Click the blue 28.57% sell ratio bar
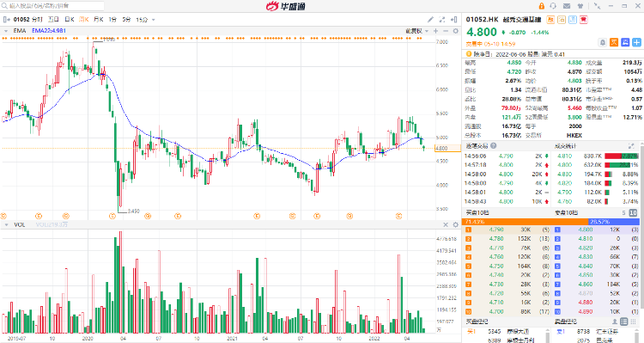Screen dimensions: 644x343 615,221
